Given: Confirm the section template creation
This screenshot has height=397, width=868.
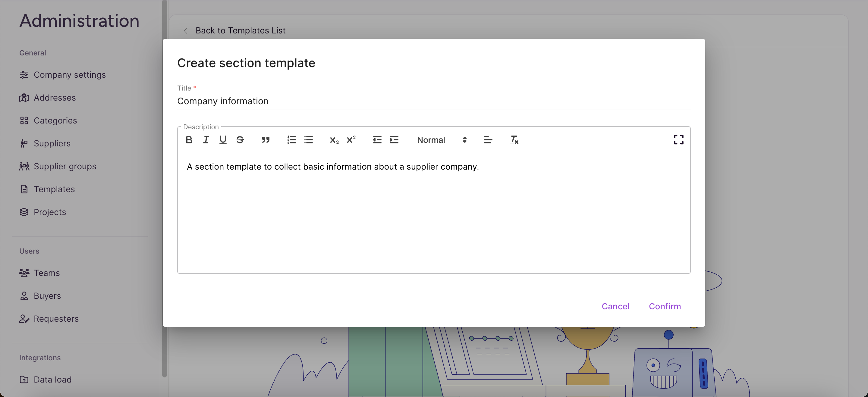Looking at the screenshot, I should pyautogui.click(x=665, y=306).
